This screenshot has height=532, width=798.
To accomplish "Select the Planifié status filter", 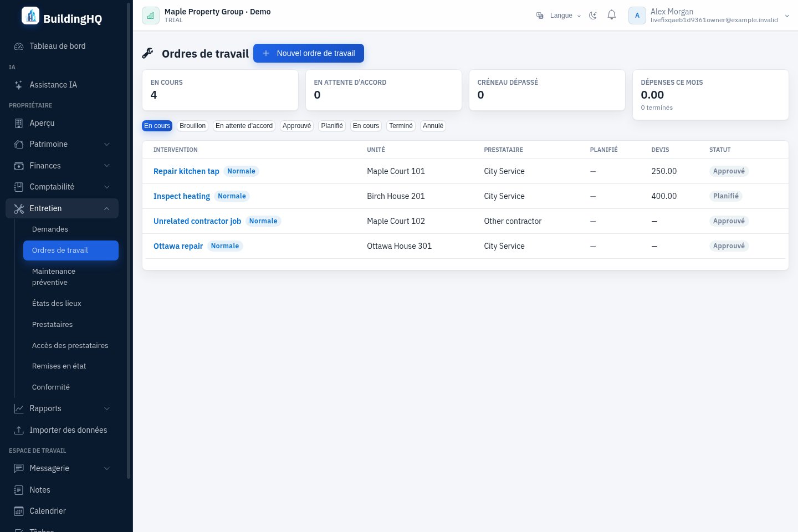I will point(332,126).
